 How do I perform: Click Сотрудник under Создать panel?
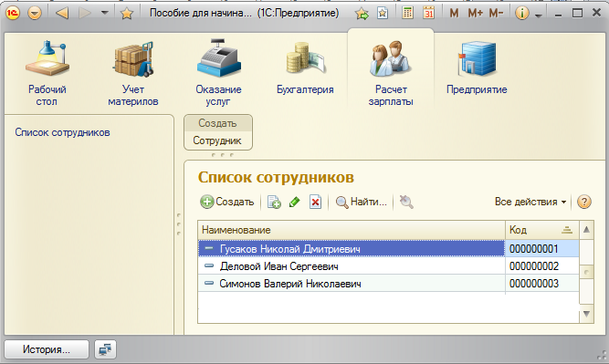(x=217, y=140)
